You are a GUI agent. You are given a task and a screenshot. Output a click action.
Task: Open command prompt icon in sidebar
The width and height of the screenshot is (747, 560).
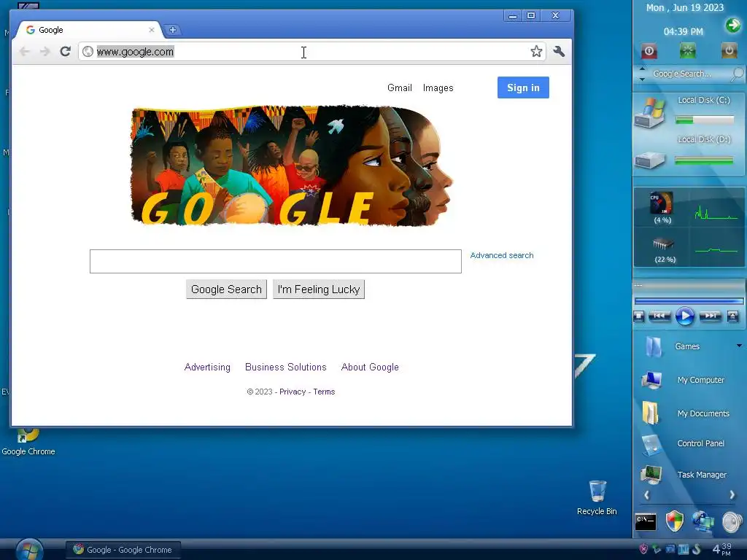pyautogui.click(x=646, y=521)
